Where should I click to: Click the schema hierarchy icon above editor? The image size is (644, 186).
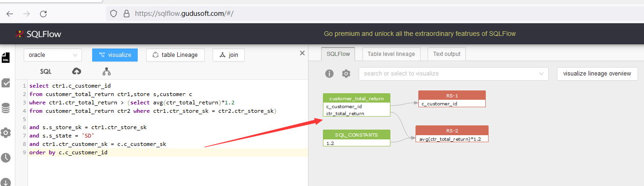pos(107,71)
